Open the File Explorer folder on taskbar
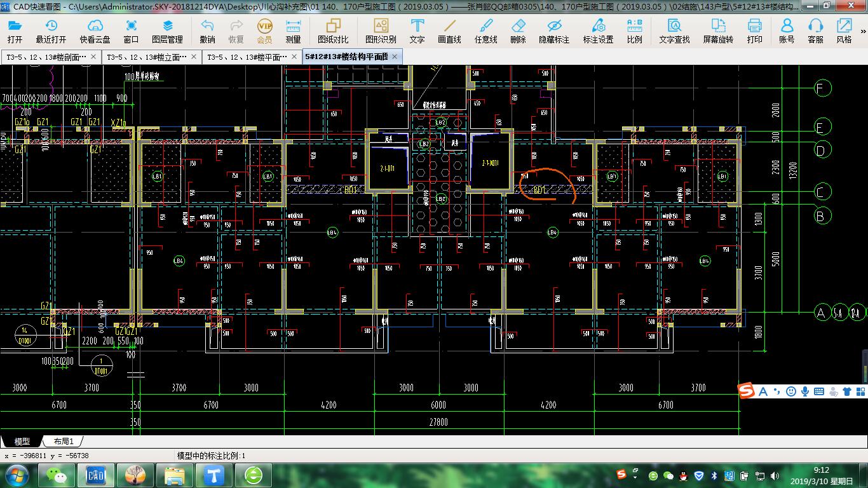Viewport: 868px width, 488px height. pos(174,475)
